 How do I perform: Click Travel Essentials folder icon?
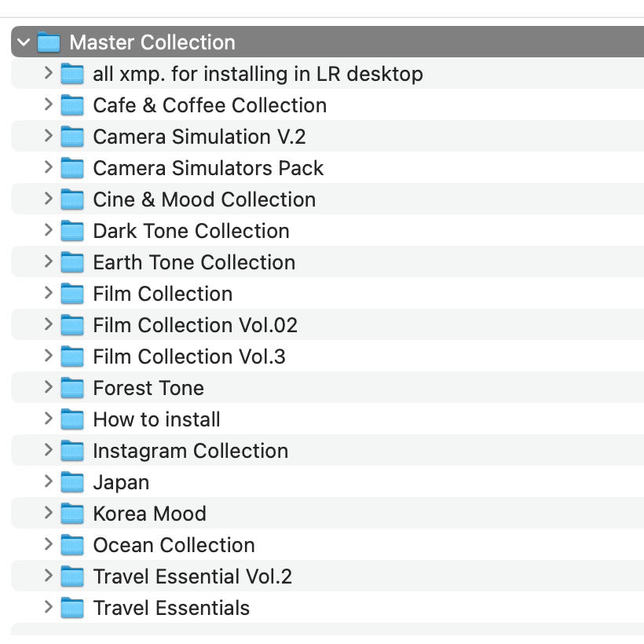coord(72,608)
